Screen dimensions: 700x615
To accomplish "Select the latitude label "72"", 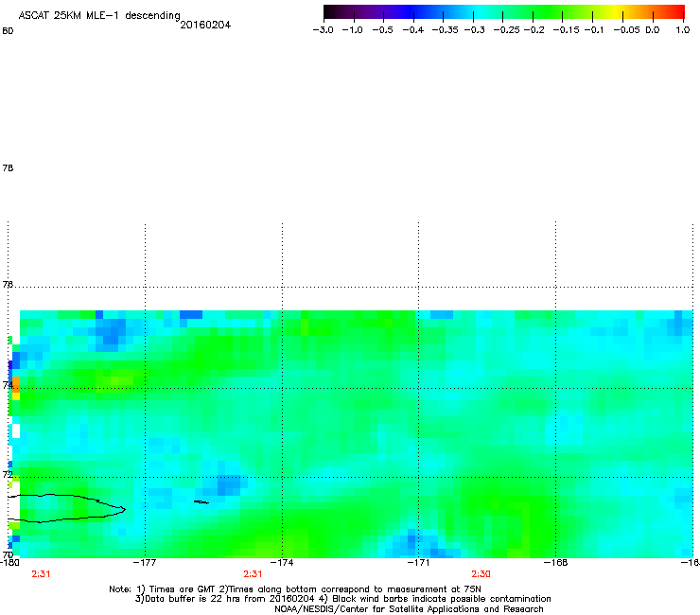I will tap(8, 474).
